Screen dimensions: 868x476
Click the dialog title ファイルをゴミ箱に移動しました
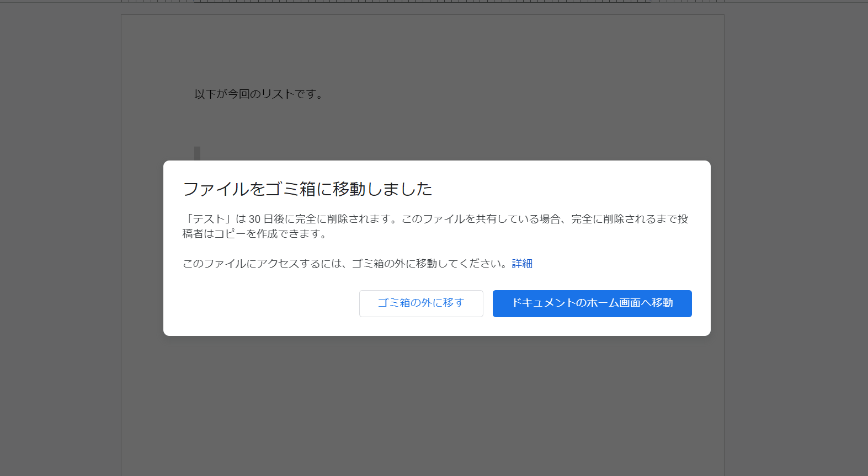tap(307, 189)
